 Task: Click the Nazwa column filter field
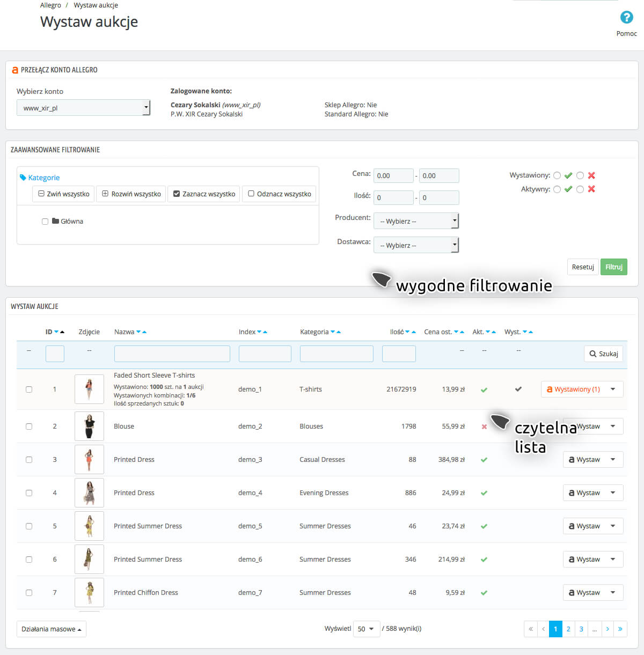(x=172, y=354)
